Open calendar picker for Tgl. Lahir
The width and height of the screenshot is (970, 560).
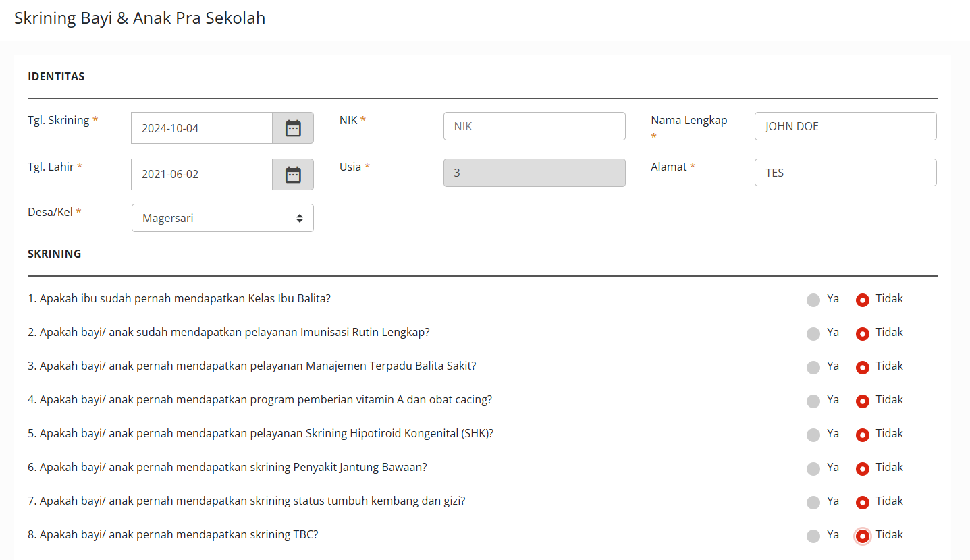pyautogui.click(x=293, y=175)
